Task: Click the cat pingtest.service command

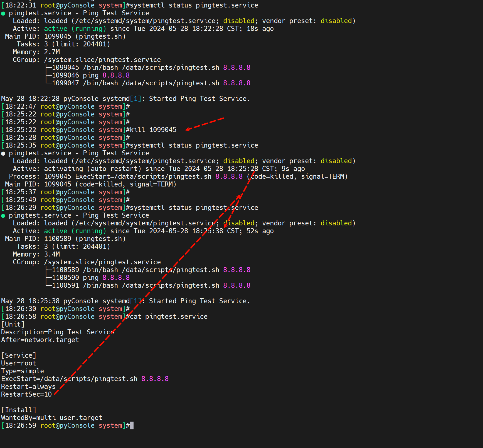Action: (x=169, y=317)
